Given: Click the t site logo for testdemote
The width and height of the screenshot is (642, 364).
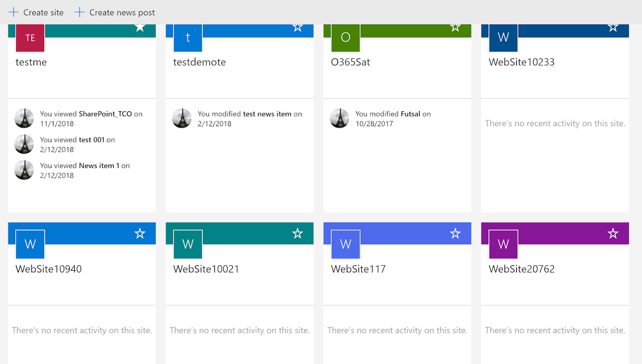Looking at the screenshot, I should pyautogui.click(x=187, y=38).
